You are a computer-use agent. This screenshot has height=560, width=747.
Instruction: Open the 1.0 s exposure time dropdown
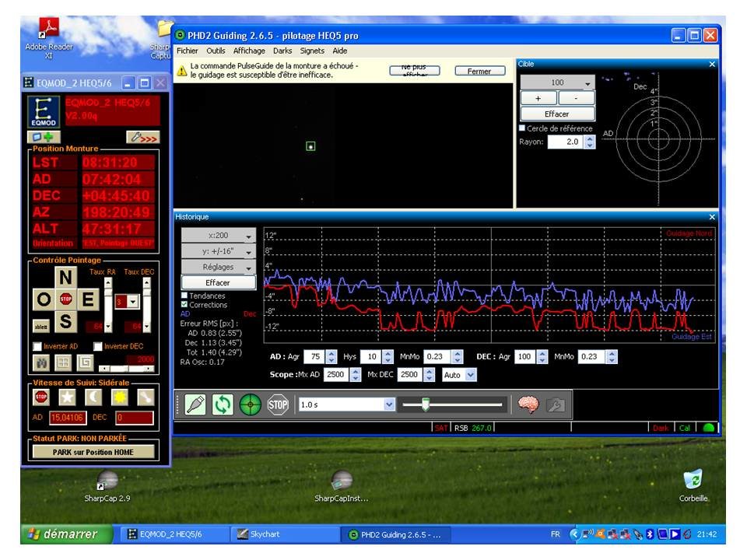click(x=390, y=404)
